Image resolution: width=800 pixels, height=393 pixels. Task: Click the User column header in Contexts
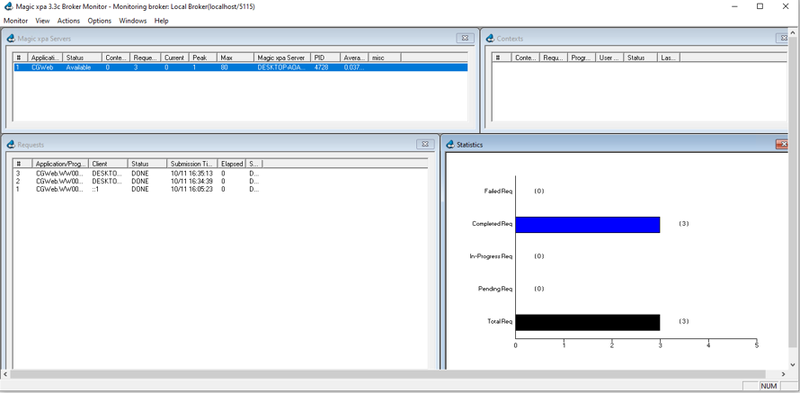(610, 58)
